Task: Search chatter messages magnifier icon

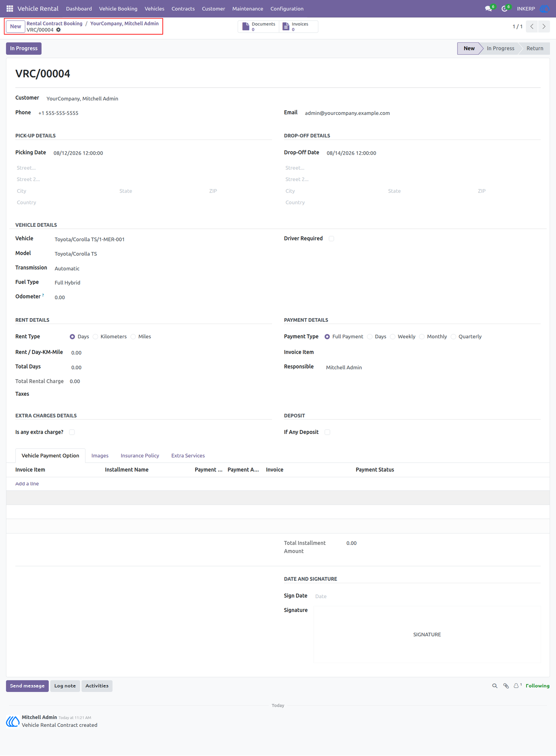Action: pos(495,686)
